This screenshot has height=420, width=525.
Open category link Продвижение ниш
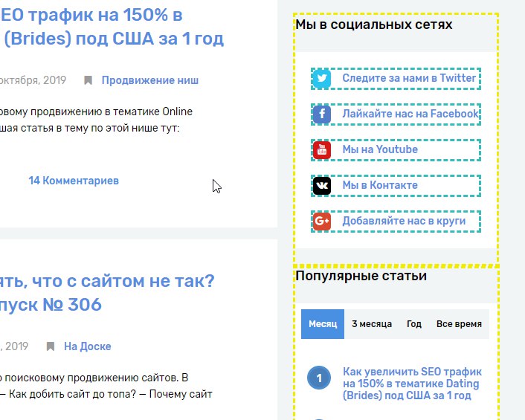click(150, 80)
